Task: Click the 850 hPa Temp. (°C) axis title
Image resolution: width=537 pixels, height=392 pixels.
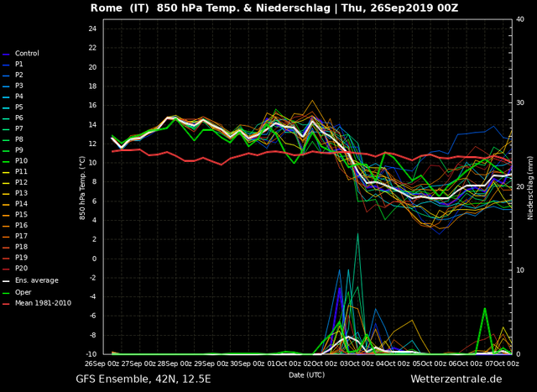Action: pyautogui.click(x=82, y=188)
